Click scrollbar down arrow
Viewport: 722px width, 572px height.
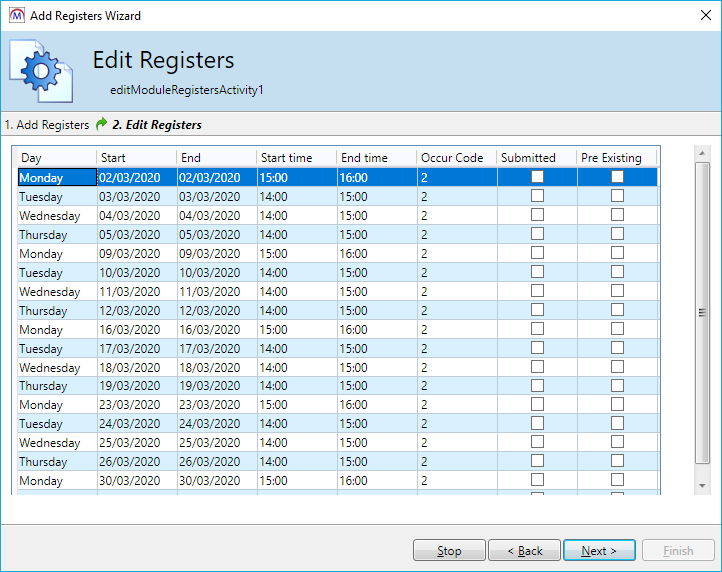tap(702, 485)
